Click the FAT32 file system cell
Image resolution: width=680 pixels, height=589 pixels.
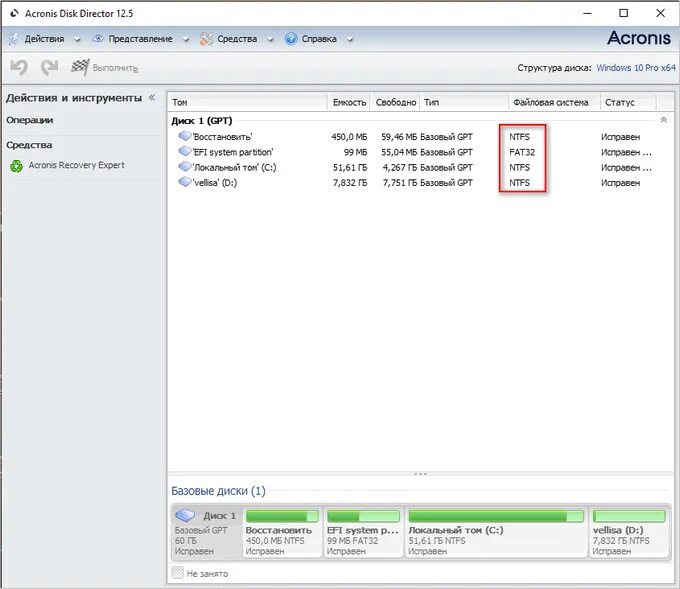click(522, 152)
